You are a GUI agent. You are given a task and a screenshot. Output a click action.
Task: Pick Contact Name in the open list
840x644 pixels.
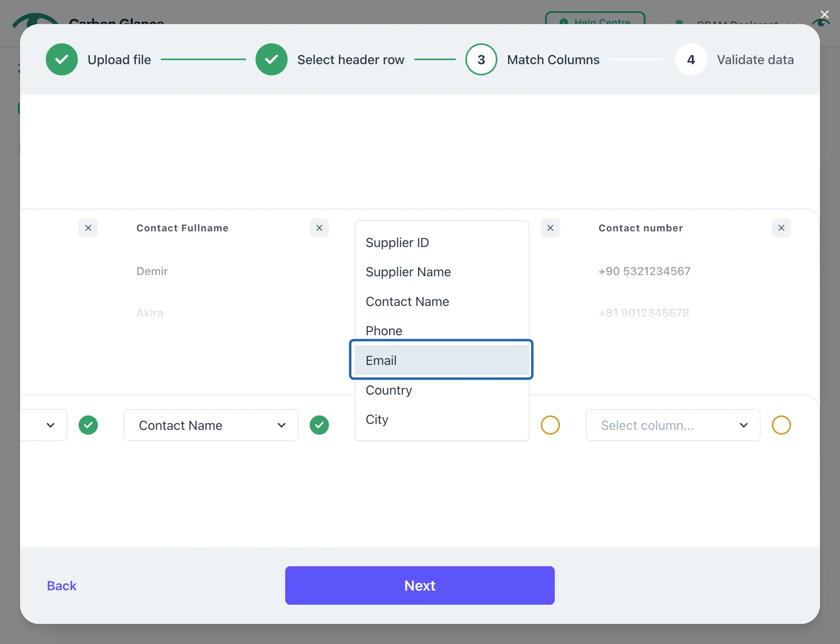click(442, 302)
